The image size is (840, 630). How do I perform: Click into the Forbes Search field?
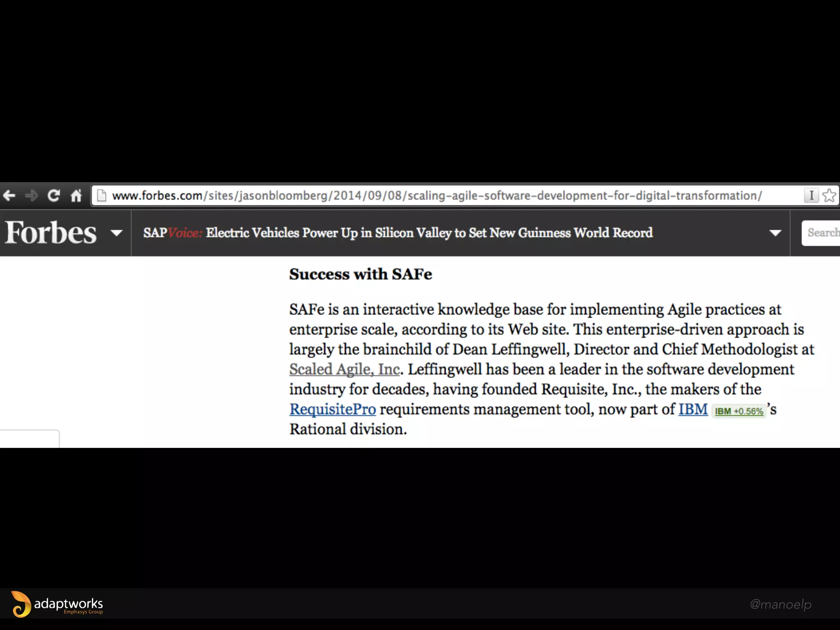[x=822, y=233]
